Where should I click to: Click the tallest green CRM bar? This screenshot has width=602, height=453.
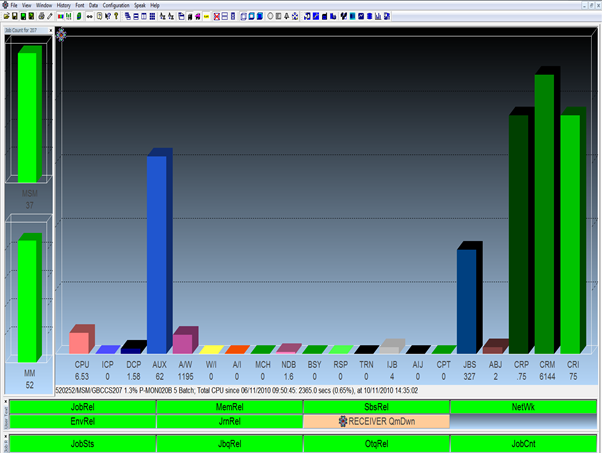pyautogui.click(x=545, y=212)
